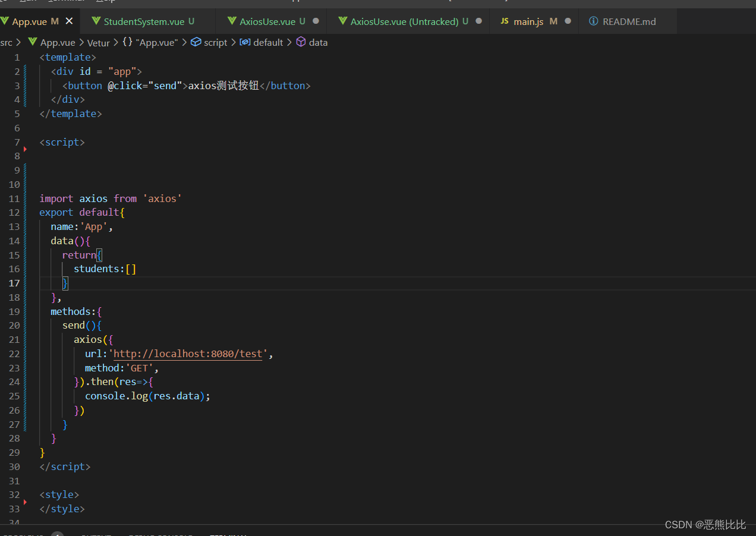Click the students:[] property
The width and height of the screenshot is (756, 536).
pyautogui.click(x=105, y=269)
